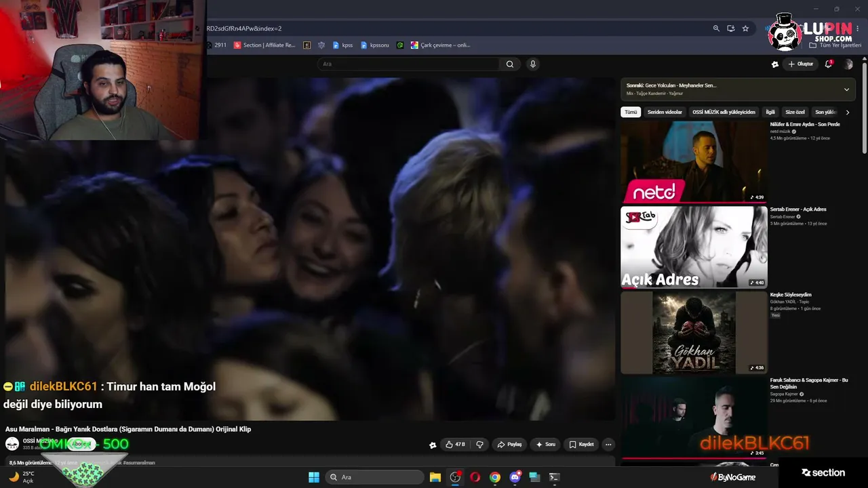868x488 pixels.
Task: Select the 'Tümü' filter chip
Action: point(631,113)
